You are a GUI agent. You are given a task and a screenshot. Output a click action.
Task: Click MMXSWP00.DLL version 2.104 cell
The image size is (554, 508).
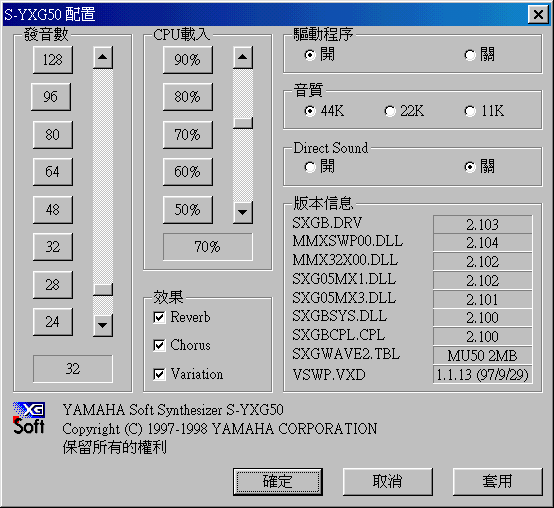pyautogui.click(x=483, y=243)
